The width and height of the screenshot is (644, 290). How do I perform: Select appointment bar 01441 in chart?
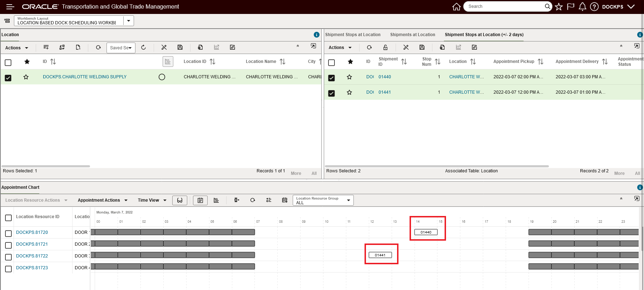[x=380, y=255]
